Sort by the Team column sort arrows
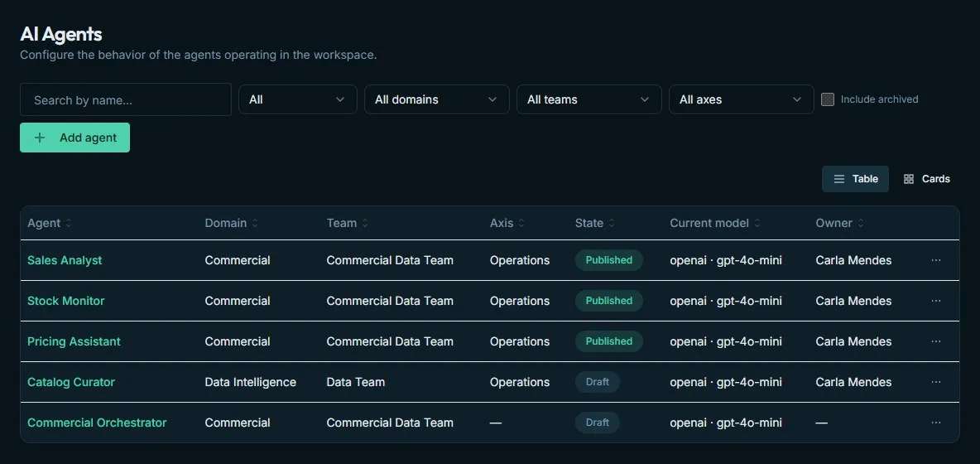Image resolution: width=980 pixels, height=464 pixels. click(x=365, y=223)
